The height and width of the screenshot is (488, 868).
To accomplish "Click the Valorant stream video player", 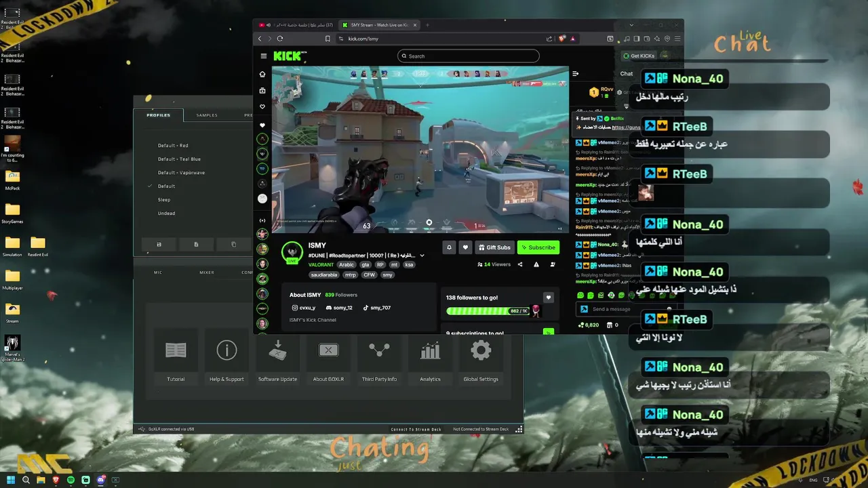I will click(420, 149).
